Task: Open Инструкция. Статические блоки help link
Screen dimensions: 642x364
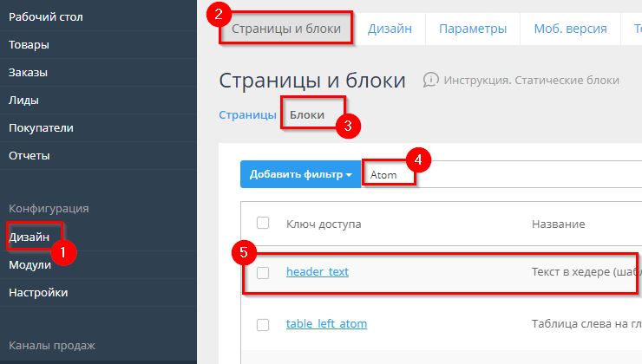Action: pos(531,81)
